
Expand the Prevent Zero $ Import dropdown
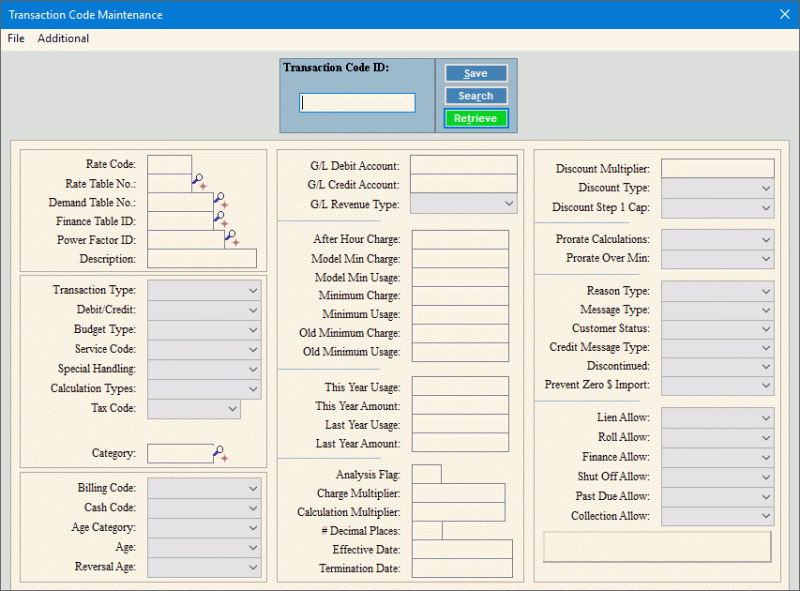point(718,386)
